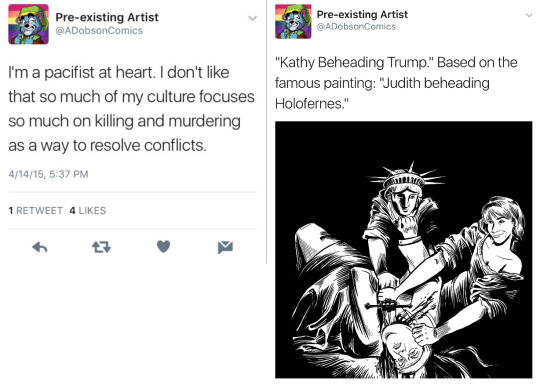The height and width of the screenshot is (385, 540).
Task: Visit @ADobsonComics handle on right tweet
Action: pos(356,27)
